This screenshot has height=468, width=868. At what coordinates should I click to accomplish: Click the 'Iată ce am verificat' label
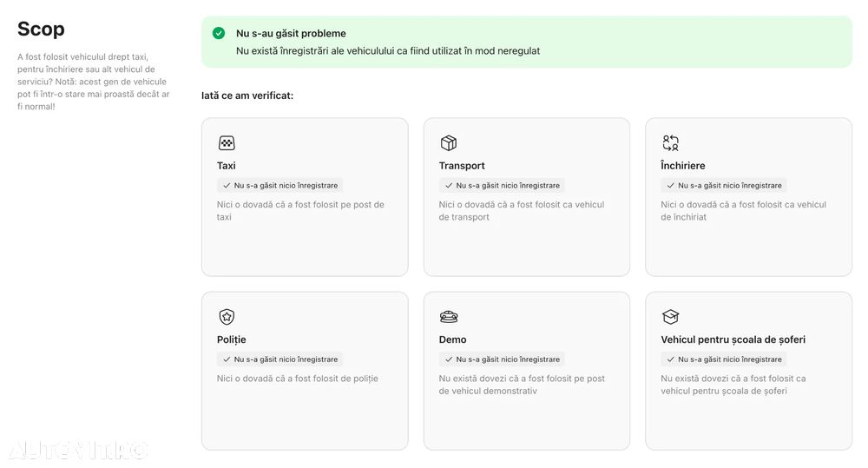tap(247, 96)
